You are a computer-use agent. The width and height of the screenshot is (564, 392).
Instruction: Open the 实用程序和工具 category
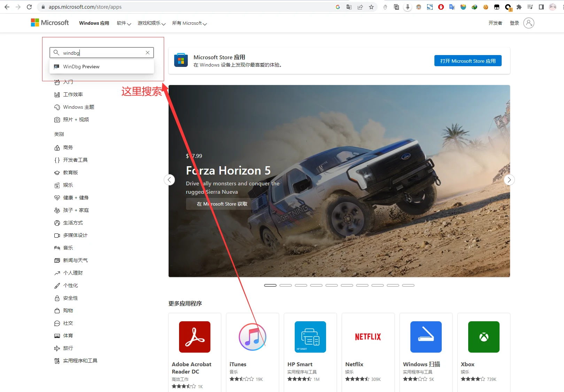tap(76, 361)
